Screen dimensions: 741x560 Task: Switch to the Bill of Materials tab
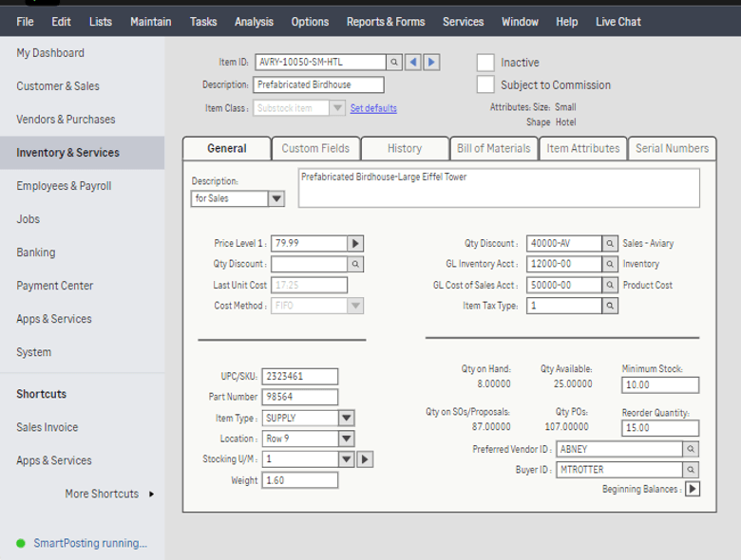pyautogui.click(x=493, y=148)
